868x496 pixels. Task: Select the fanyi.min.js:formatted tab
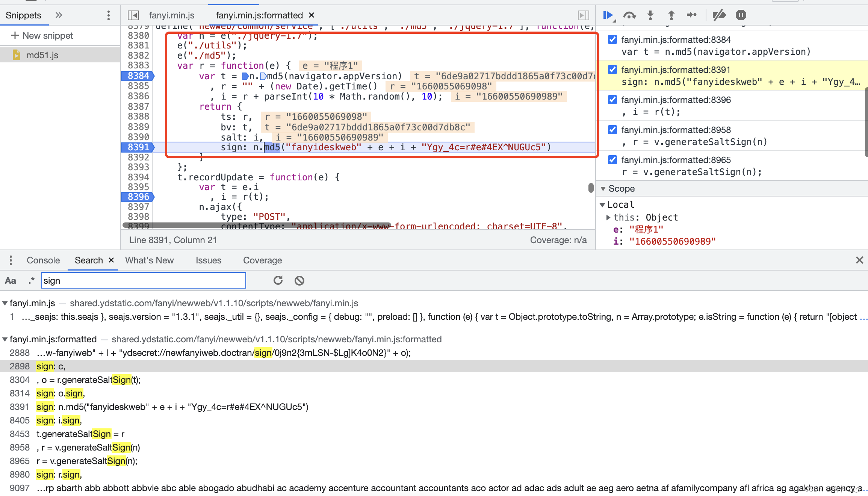tap(259, 15)
